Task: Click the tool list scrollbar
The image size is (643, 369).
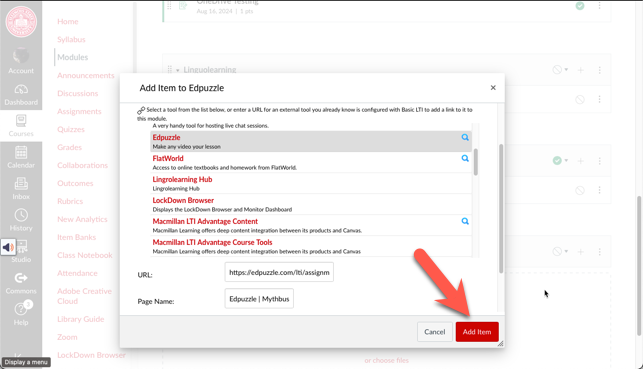Action: tap(476, 162)
